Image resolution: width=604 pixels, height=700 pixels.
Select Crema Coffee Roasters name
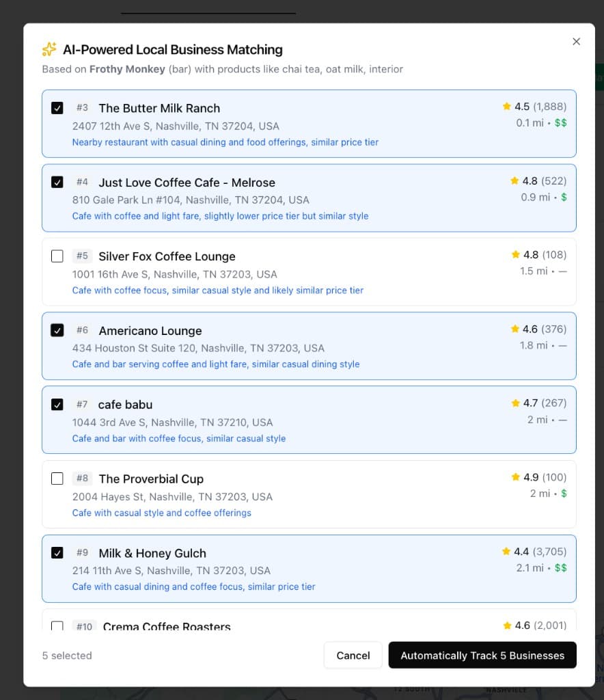pos(167,626)
